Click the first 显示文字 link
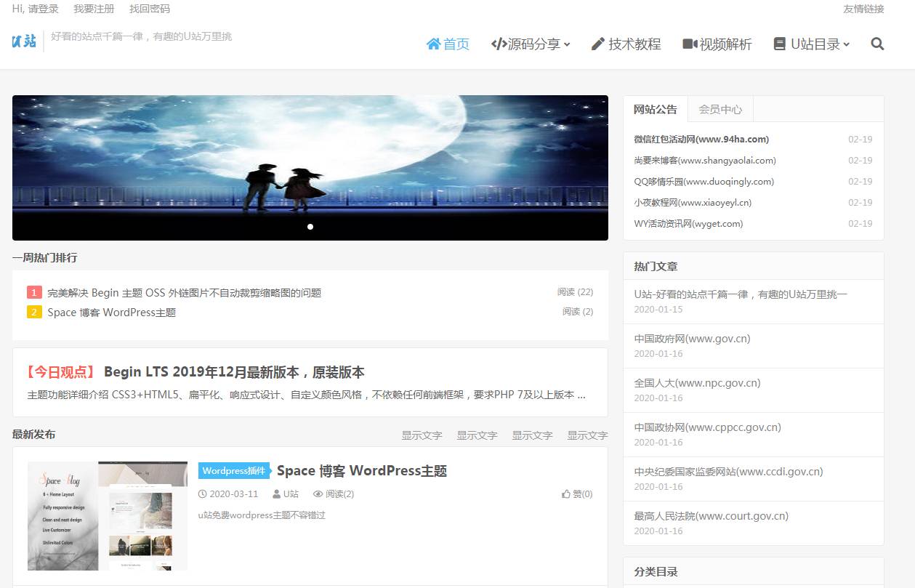This screenshot has height=588, width=915. tap(422, 435)
